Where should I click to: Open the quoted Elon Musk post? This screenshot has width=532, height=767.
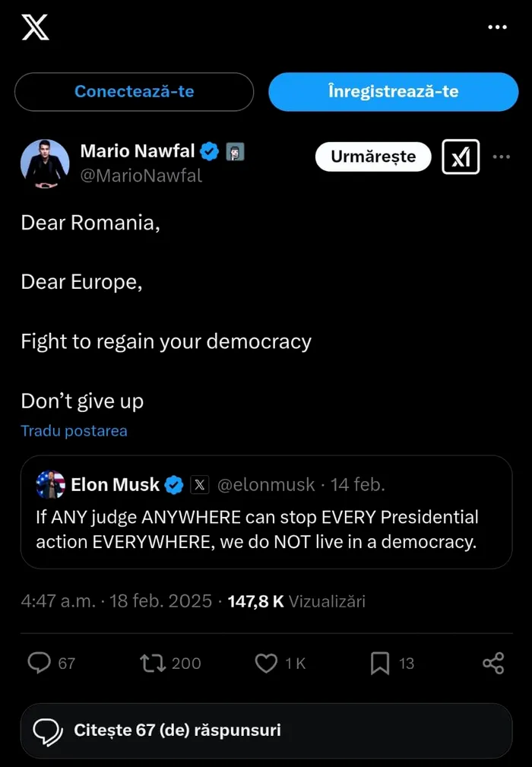[266, 528]
